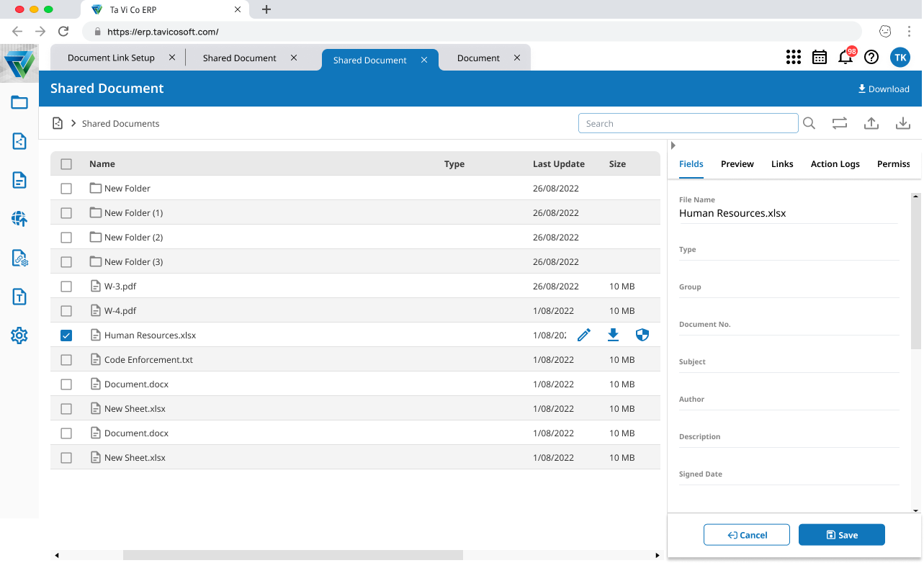Uncheck the Human Resources.xlsx checkbox
Image resolution: width=924 pixels, height=563 pixels.
(x=66, y=335)
